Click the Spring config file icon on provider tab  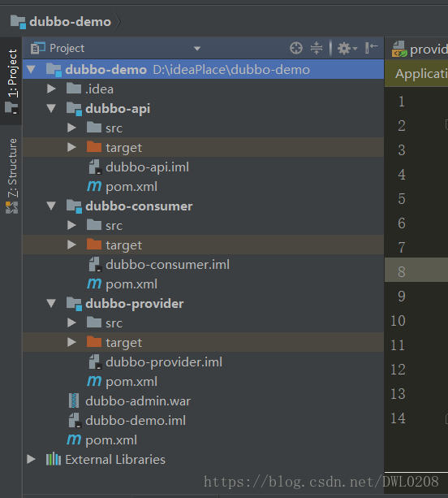(x=399, y=50)
